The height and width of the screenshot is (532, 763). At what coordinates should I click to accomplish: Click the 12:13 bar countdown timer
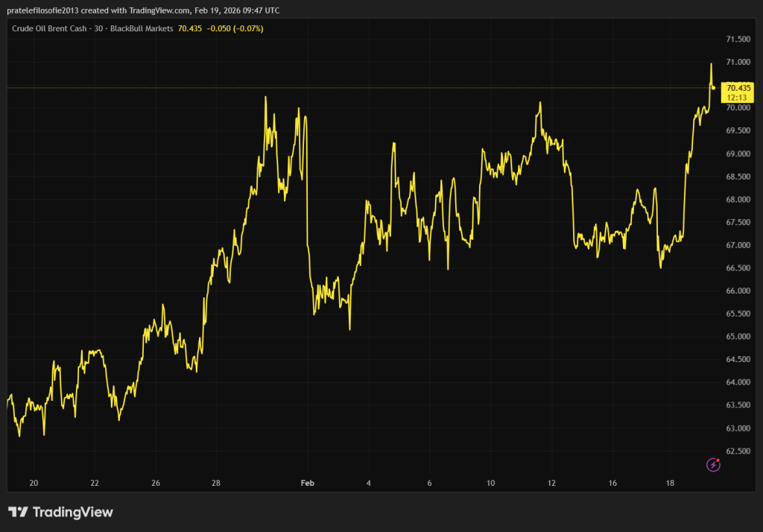coord(739,98)
